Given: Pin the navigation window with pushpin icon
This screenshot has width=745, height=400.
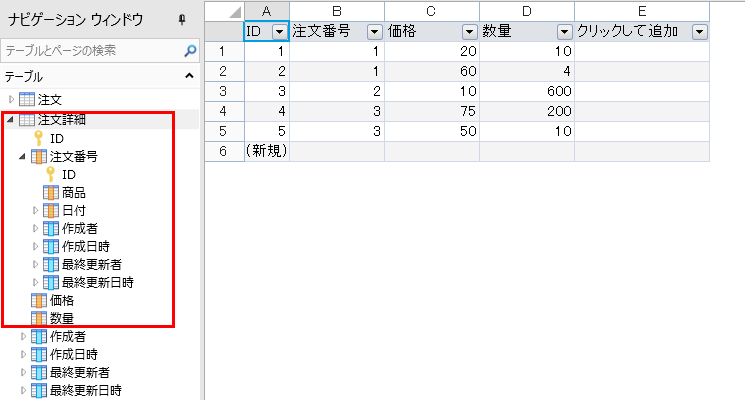Looking at the screenshot, I should point(182,19).
